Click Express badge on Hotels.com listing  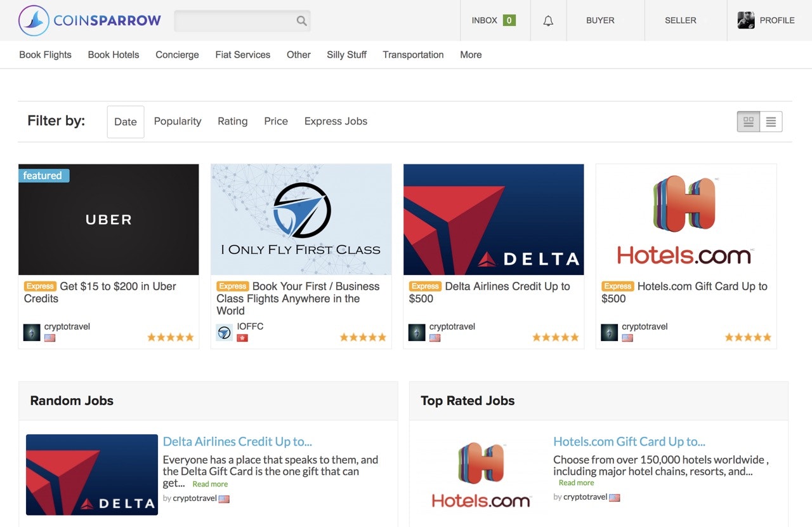[618, 286]
